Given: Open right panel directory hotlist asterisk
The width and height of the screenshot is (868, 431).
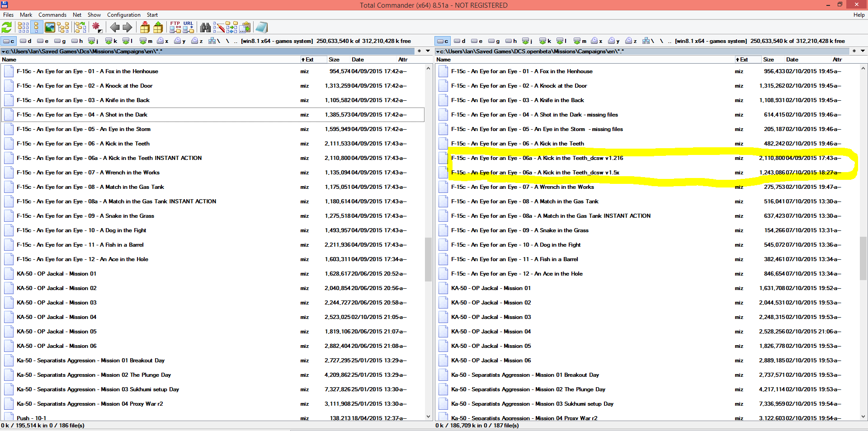Looking at the screenshot, I should (854, 52).
